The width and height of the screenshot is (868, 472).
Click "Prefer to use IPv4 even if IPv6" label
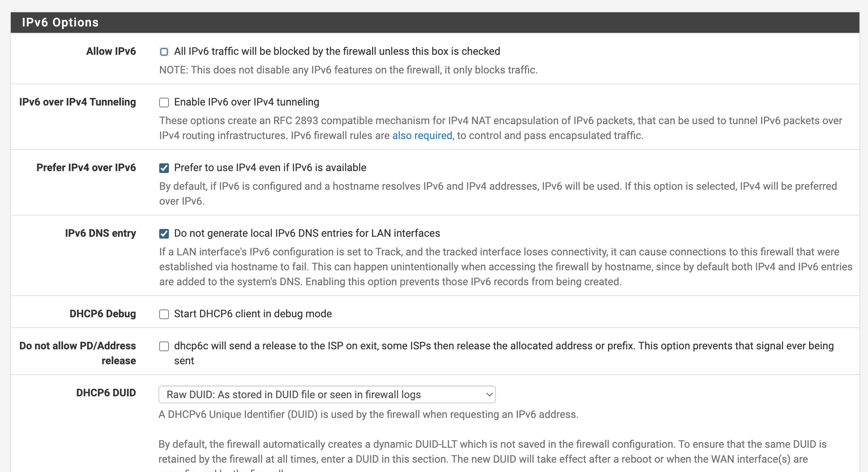pyautogui.click(x=270, y=168)
